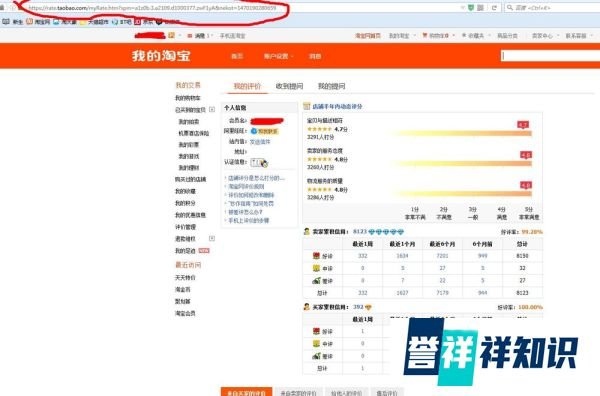Open 天天特价 under 最近访问

[185, 277]
